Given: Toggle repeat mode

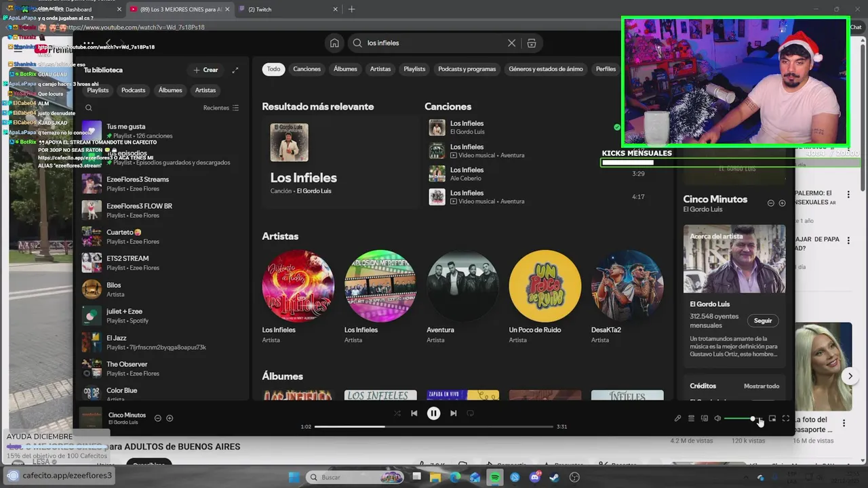Looking at the screenshot, I should (470, 413).
